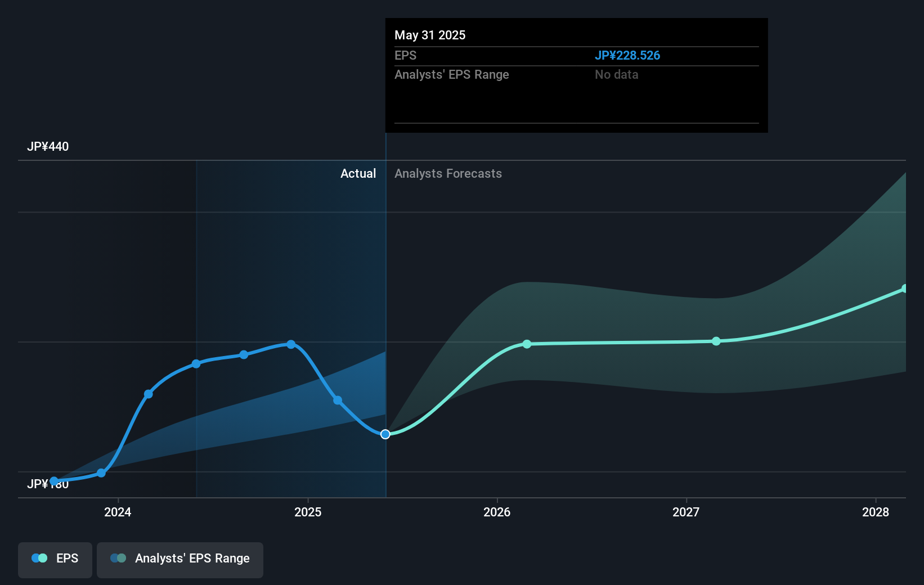Viewport: 924px width, 585px height.
Task: Click the No data label in the tooltip
Action: (x=616, y=74)
